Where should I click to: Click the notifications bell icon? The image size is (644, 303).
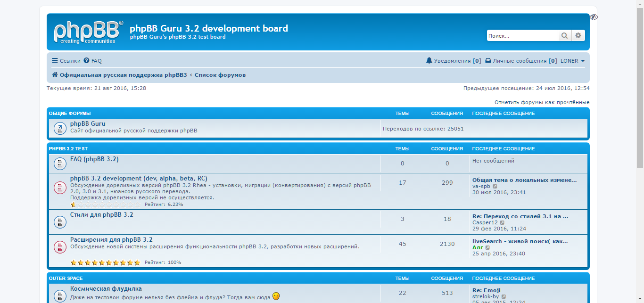point(429,61)
